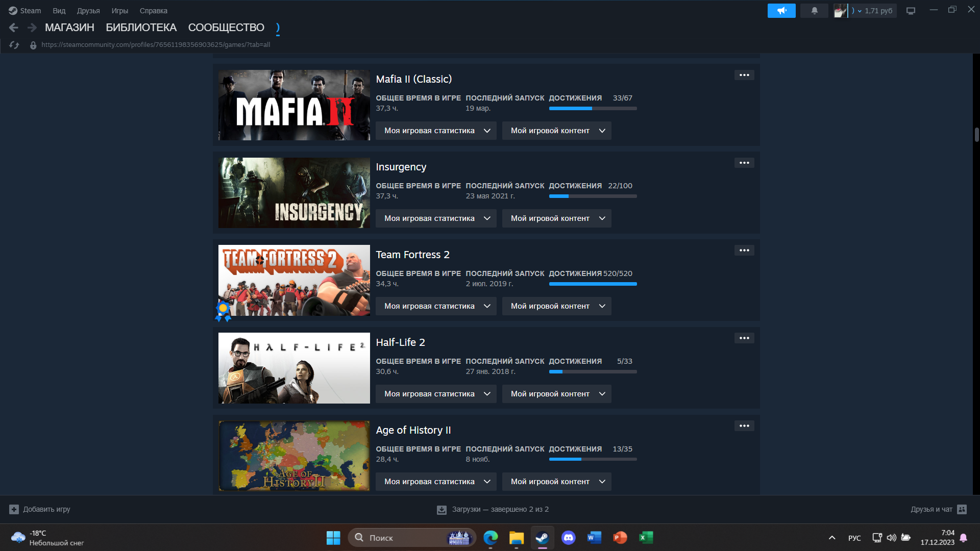Viewport: 980px width, 551px height.
Task: Click the Add game plus icon
Action: click(x=14, y=509)
